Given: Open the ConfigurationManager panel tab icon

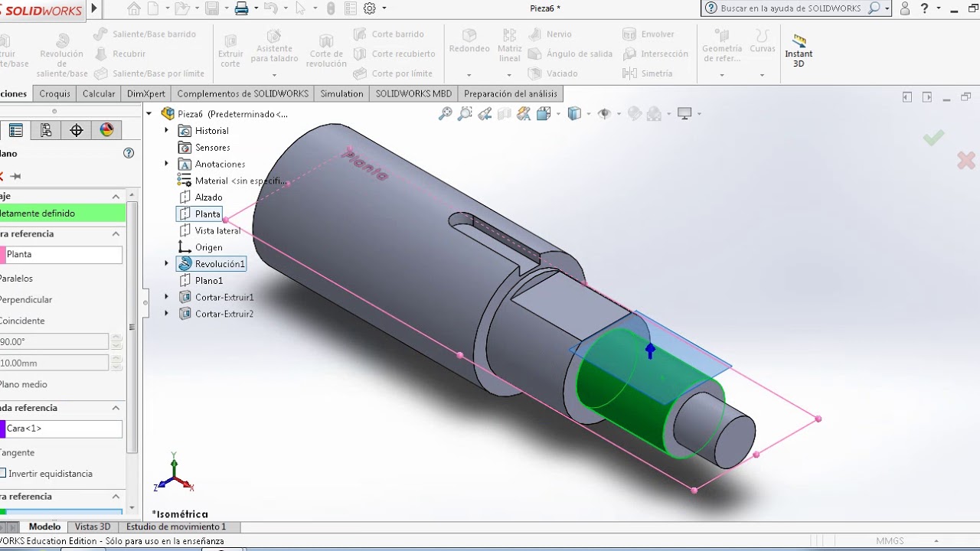Looking at the screenshot, I should point(46,130).
